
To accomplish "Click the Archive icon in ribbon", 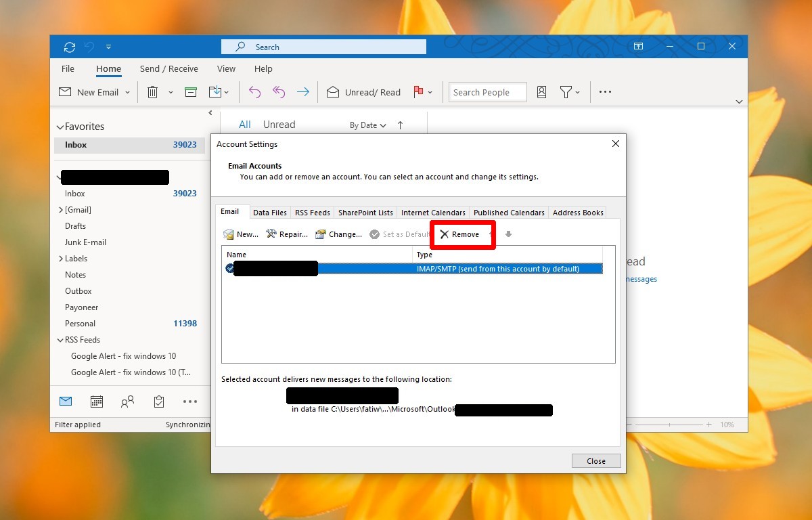I will [191, 92].
